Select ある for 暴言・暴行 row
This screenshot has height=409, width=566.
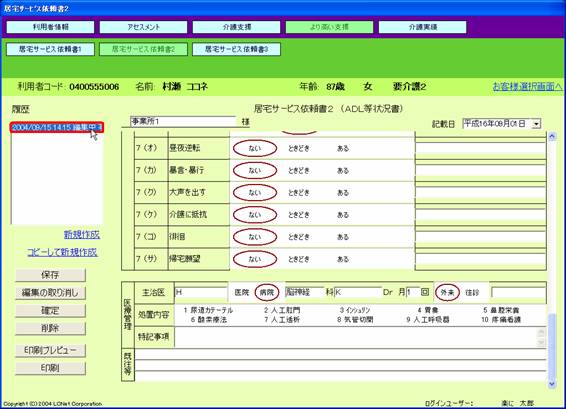(343, 170)
